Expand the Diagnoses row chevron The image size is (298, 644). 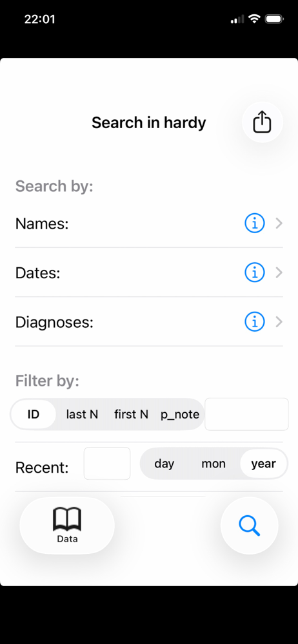tap(279, 321)
